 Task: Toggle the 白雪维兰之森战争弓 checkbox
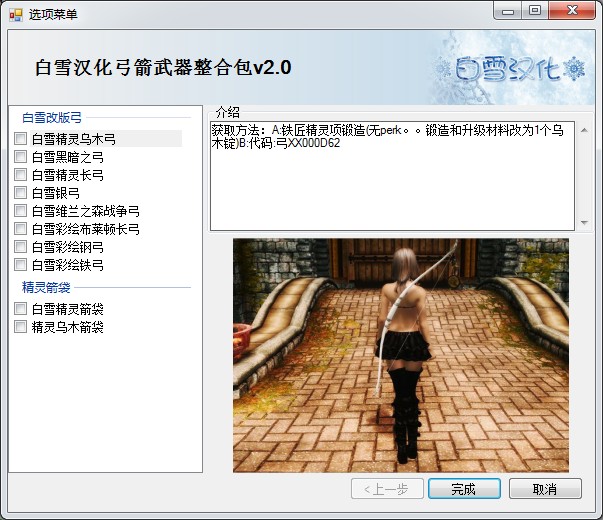click(x=20, y=211)
